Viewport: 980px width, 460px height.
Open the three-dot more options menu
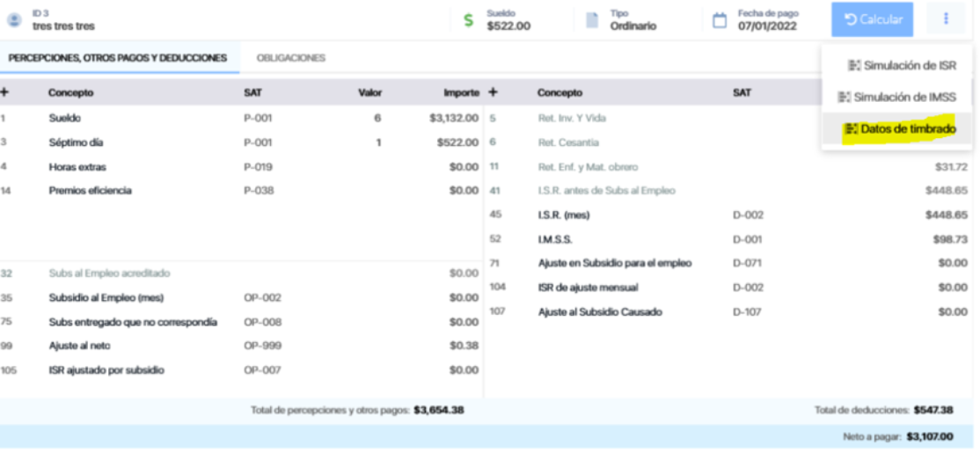[946, 19]
